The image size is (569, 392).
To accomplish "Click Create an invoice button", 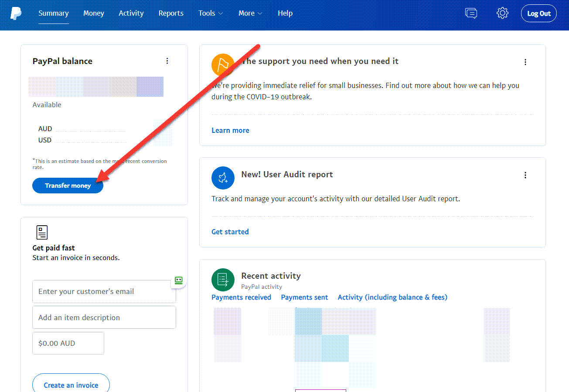I will pyautogui.click(x=71, y=385).
